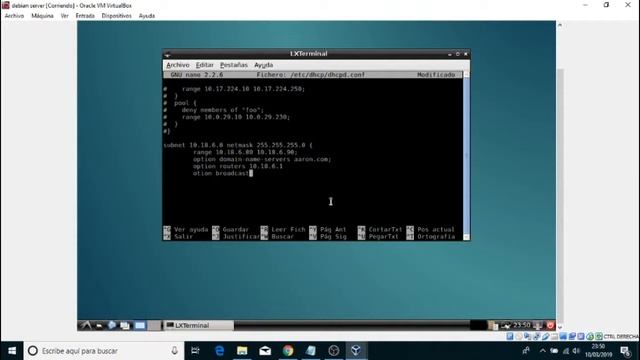Maximize the LXTerminal window
This screenshot has width=640, height=360.
click(x=458, y=54)
